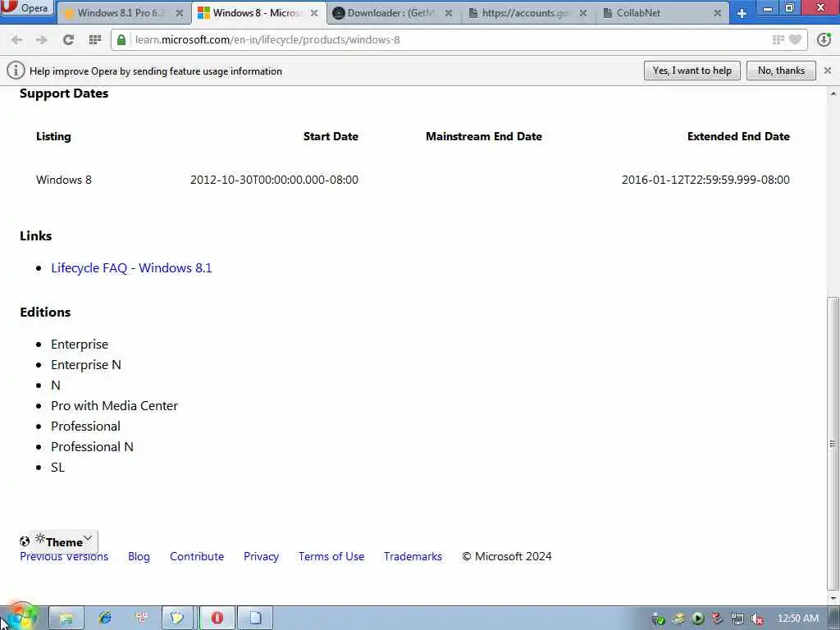Click the Professional N edition item
The height and width of the screenshot is (630, 840).
point(92,447)
